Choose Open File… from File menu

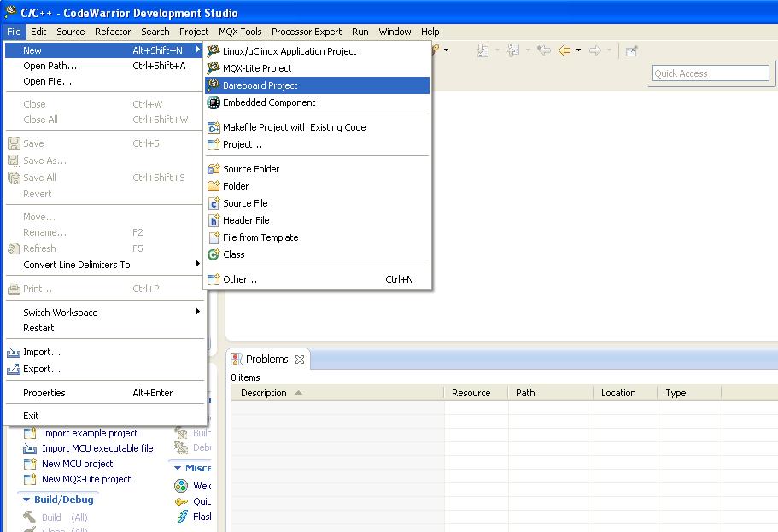[x=104, y=81]
